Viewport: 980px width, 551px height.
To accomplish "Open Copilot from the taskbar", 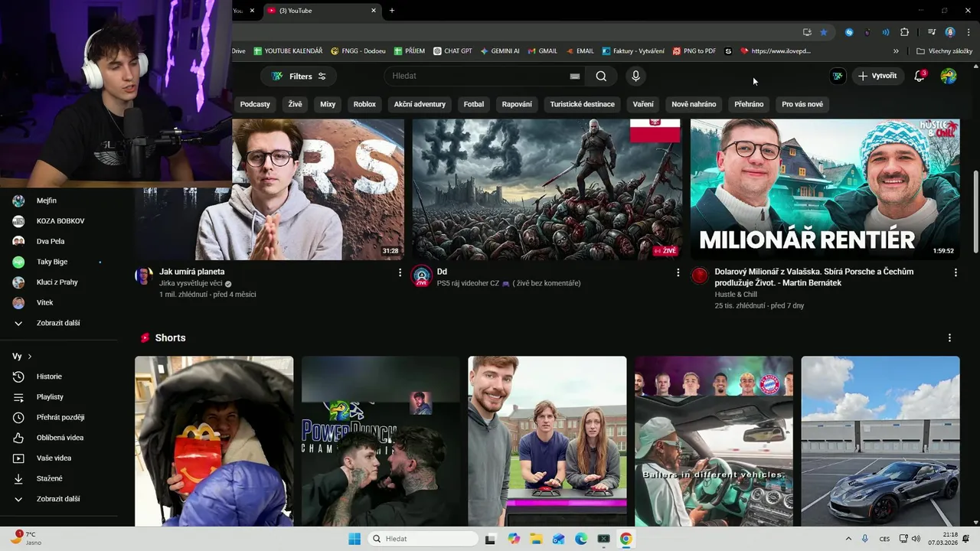I will click(x=514, y=539).
